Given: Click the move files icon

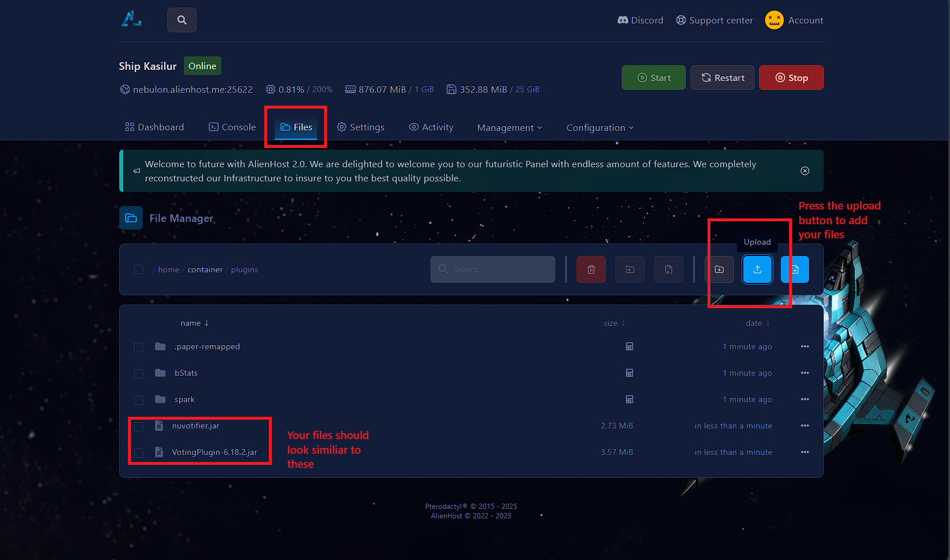Looking at the screenshot, I should 629,269.
